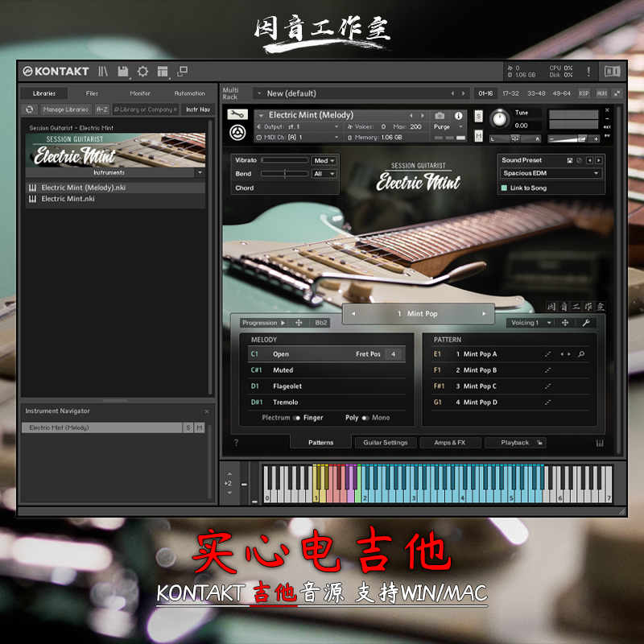This screenshot has height=644, width=644.
Task: Open the voicing wrench settings
Action: pyautogui.click(x=586, y=323)
